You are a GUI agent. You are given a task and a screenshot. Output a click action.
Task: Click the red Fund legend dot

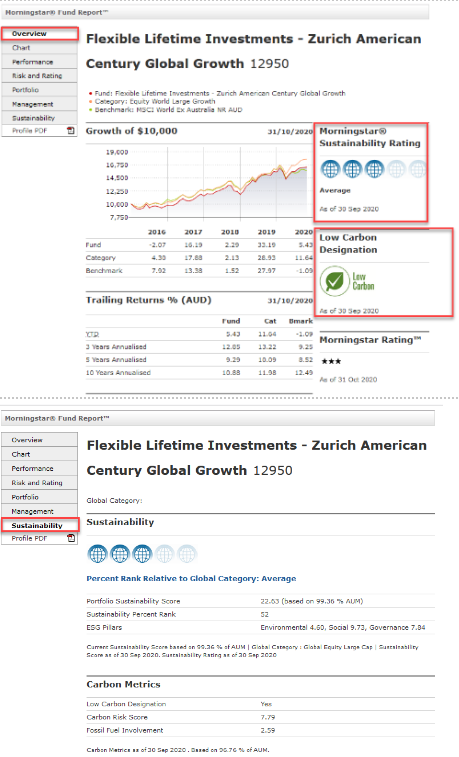click(90, 94)
